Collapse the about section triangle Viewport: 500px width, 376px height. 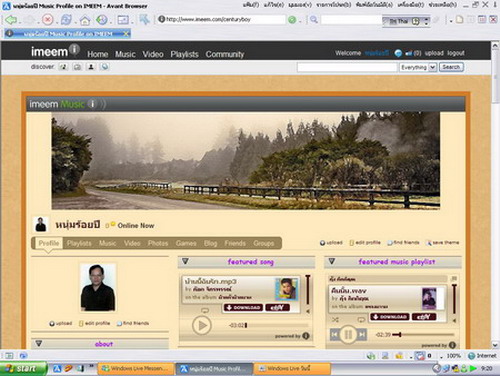tap(39, 343)
